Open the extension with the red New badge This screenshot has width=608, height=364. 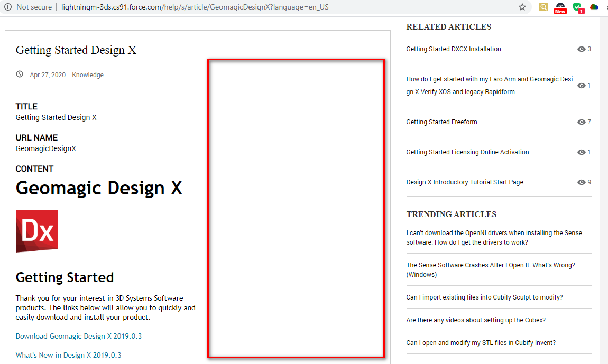click(x=560, y=8)
